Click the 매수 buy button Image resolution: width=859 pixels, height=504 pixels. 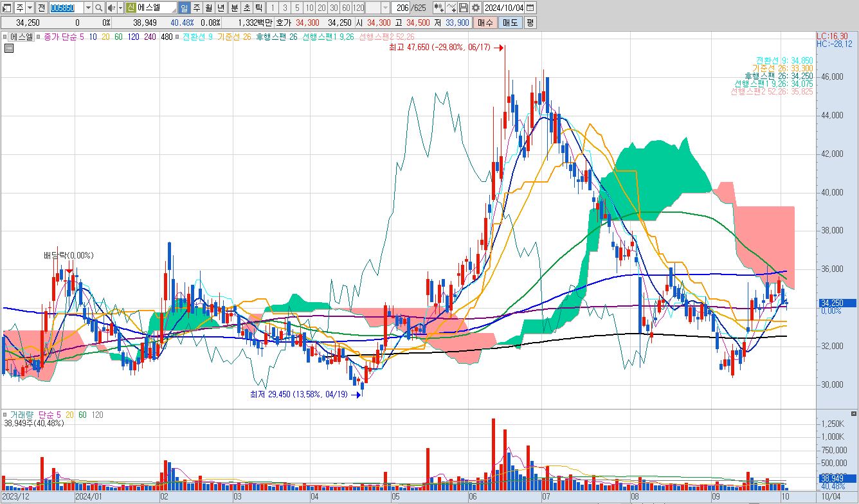(484, 22)
